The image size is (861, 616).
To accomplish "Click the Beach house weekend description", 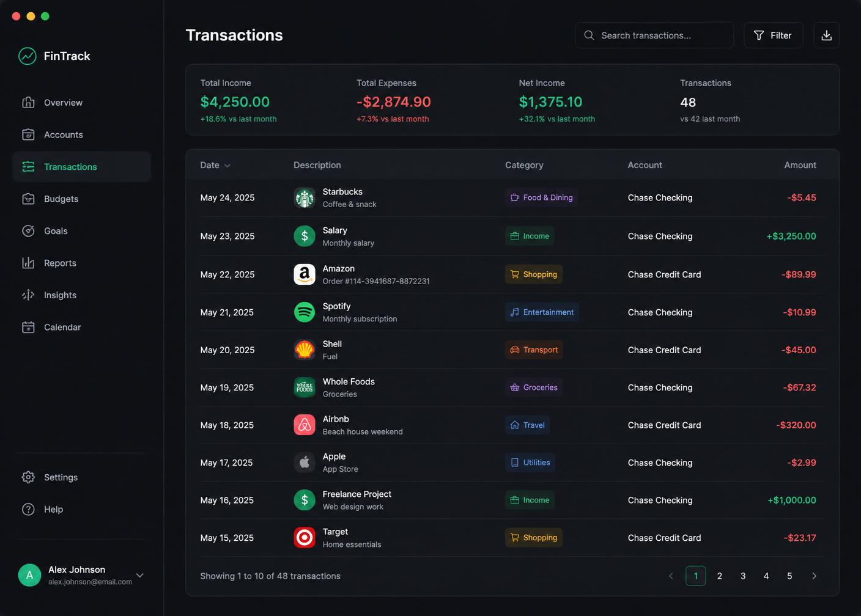I will click(363, 431).
